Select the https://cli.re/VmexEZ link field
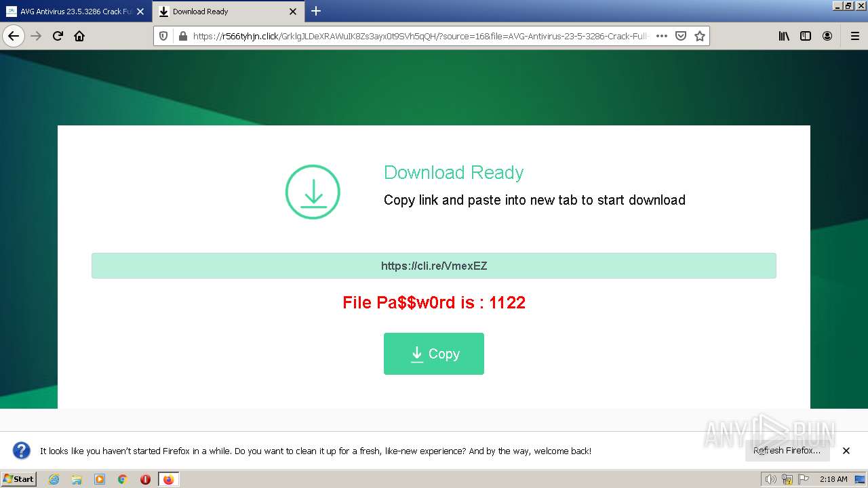 (434, 266)
